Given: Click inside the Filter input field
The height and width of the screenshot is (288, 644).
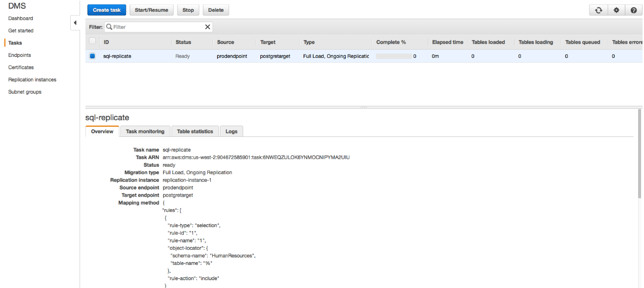Looking at the screenshot, I should coord(157,26).
